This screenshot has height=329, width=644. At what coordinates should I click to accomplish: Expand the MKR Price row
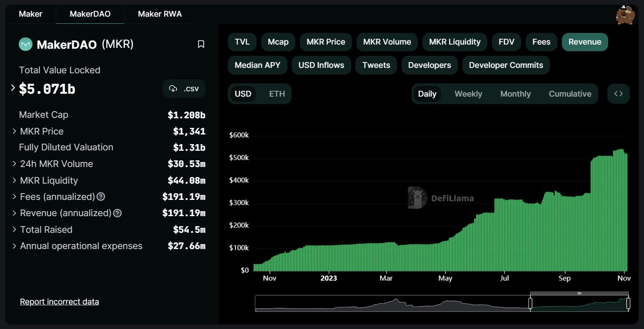tap(15, 131)
